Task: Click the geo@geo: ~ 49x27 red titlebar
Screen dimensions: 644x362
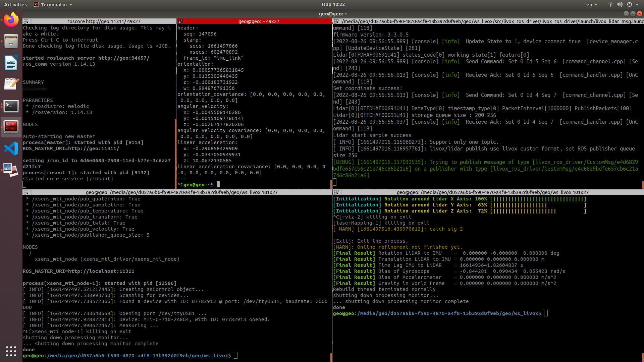Action: tap(259, 21)
